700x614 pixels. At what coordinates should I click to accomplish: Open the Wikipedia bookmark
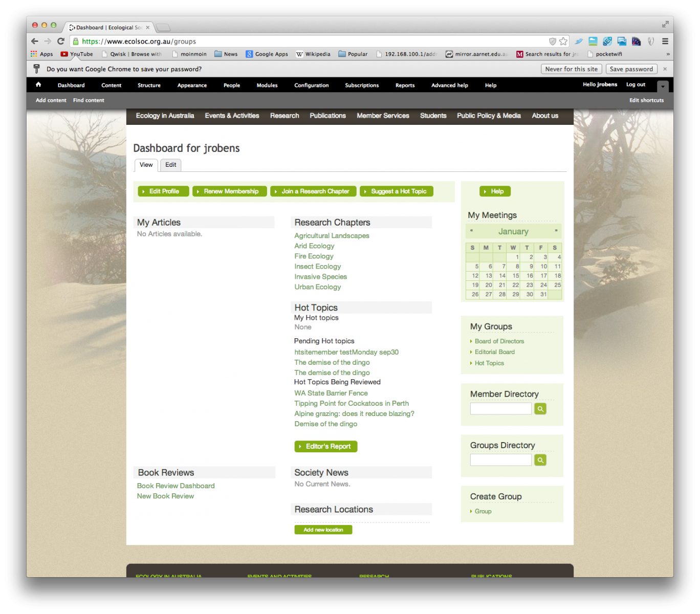coord(313,54)
